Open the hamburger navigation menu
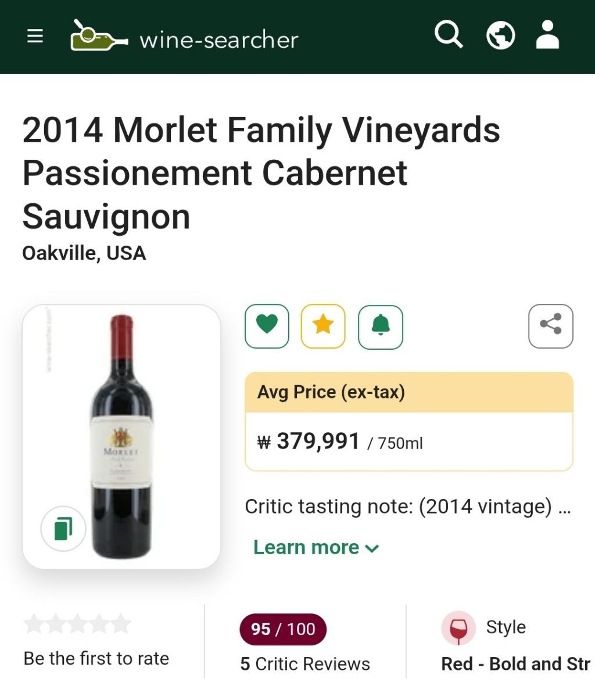 click(x=35, y=36)
